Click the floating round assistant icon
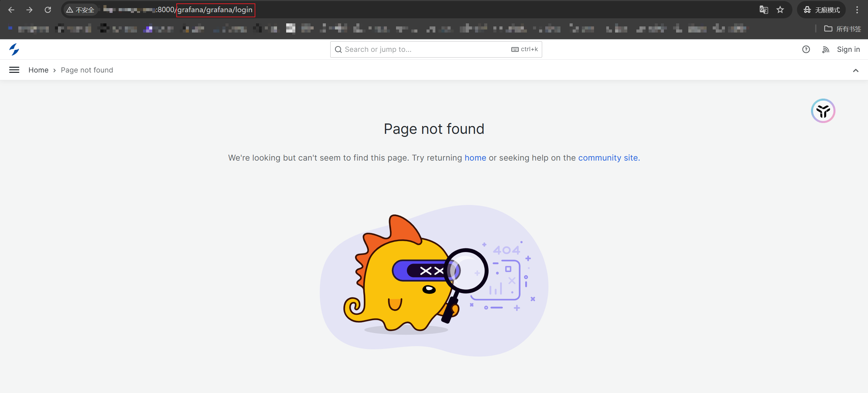Screen dimensions: 868x393 (823, 111)
